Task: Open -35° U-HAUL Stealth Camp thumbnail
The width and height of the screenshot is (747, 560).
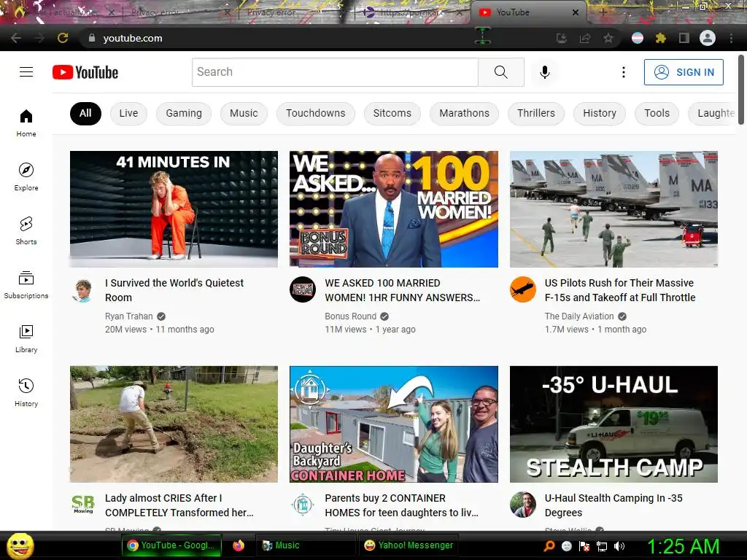Action: point(614,424)
